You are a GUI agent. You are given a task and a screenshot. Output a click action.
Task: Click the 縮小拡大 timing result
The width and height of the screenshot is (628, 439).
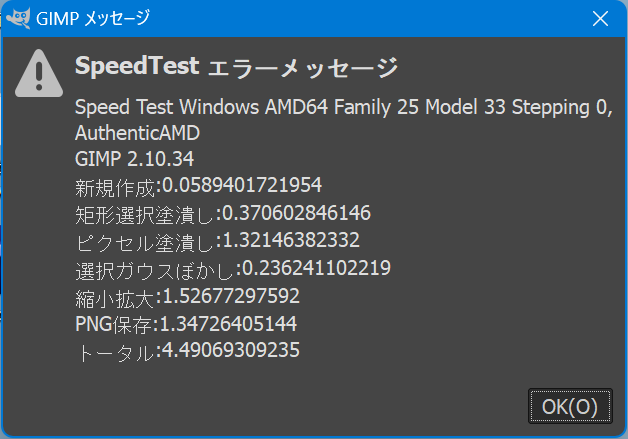coord(187,297)
